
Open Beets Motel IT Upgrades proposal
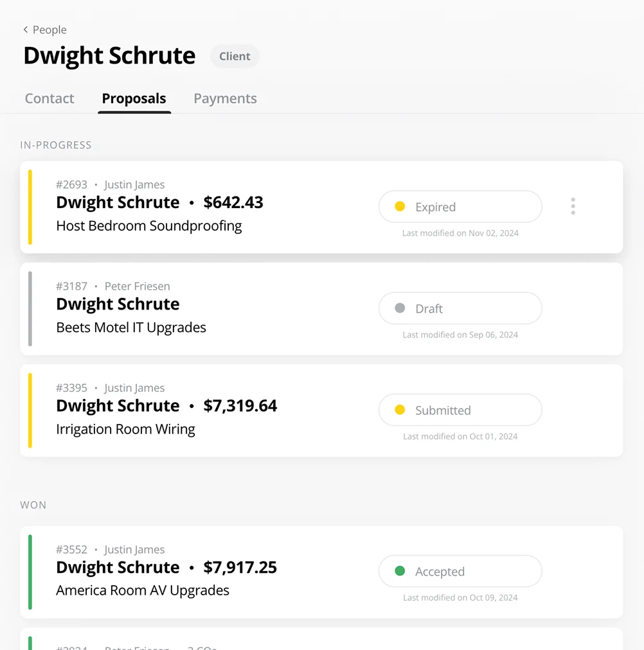131,328
